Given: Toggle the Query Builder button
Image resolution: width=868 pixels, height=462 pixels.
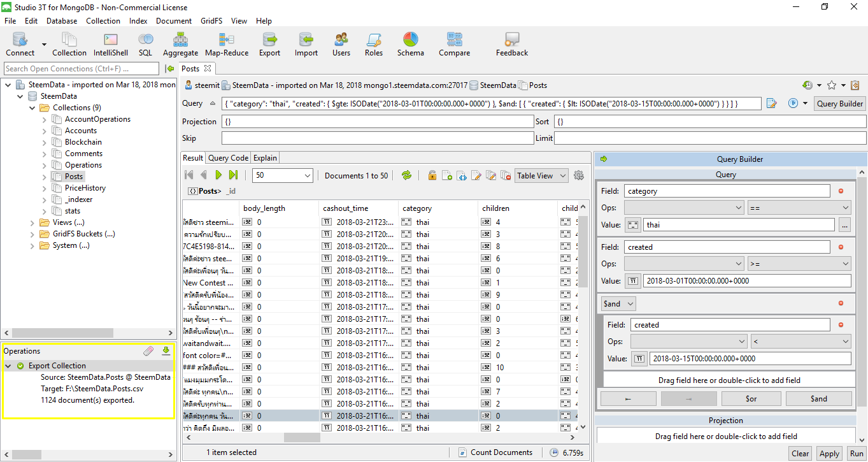Looking at the screenshot, I should 840,103.
